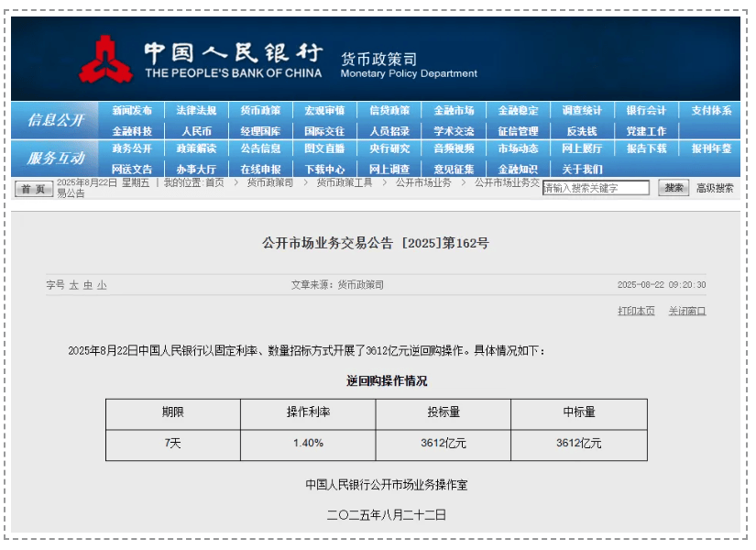Click the article title 公开市场业务交易公告 第162号
The image size is (756, 550).
pos(375,243)
